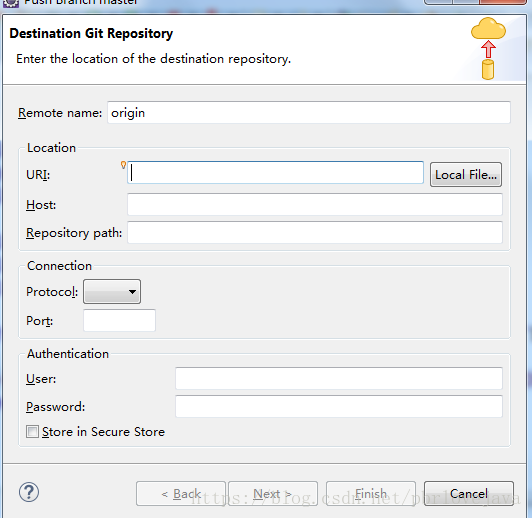The height and width of the screenshot is (518, 532).
Task: Enable Store in Secure Store checkbox
Action: [x=33, y=432]
